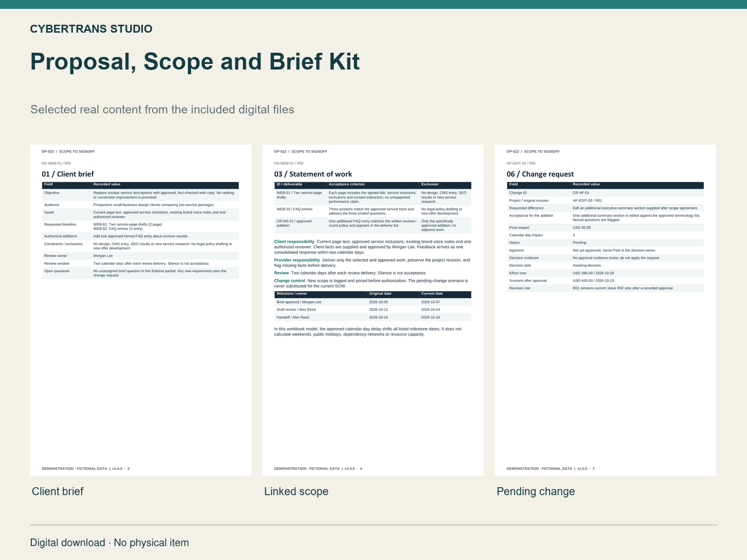Screen dimensions: 747x560
Task: Click the 'Client brief' caption
Action: coord(57,491)
